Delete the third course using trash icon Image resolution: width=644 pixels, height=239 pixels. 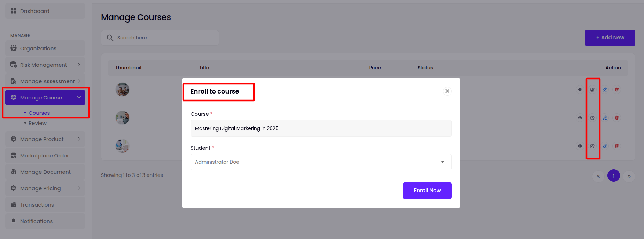tap(617, 146)
